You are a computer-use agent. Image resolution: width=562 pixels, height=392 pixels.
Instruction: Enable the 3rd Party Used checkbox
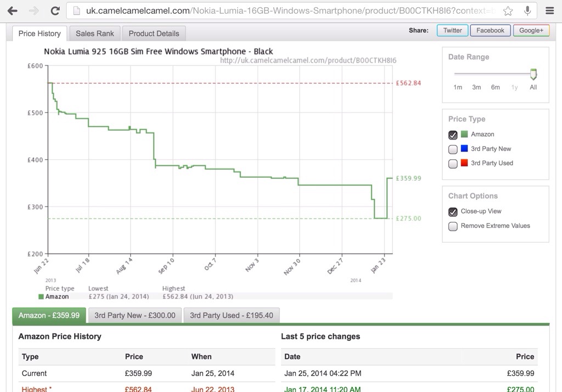tap(453, 163)
